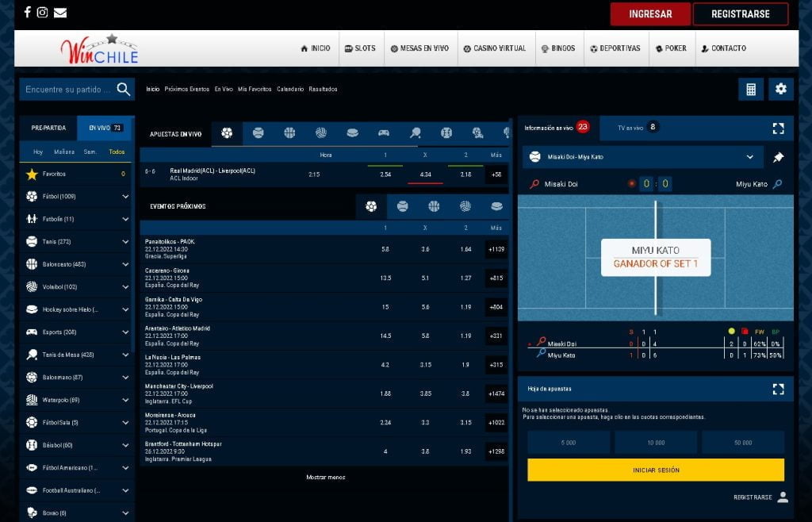Open the Instagram social link

(x=43, y=13)
